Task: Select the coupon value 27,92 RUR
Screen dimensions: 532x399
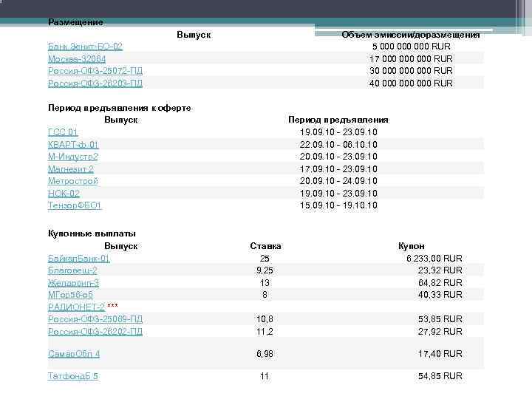Action: tap(440, 332)
